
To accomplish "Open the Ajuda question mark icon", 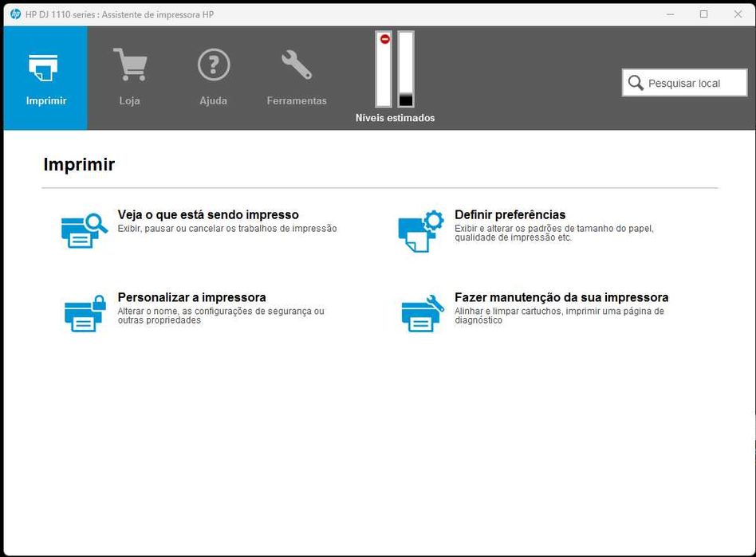I will tap(214, 64).
